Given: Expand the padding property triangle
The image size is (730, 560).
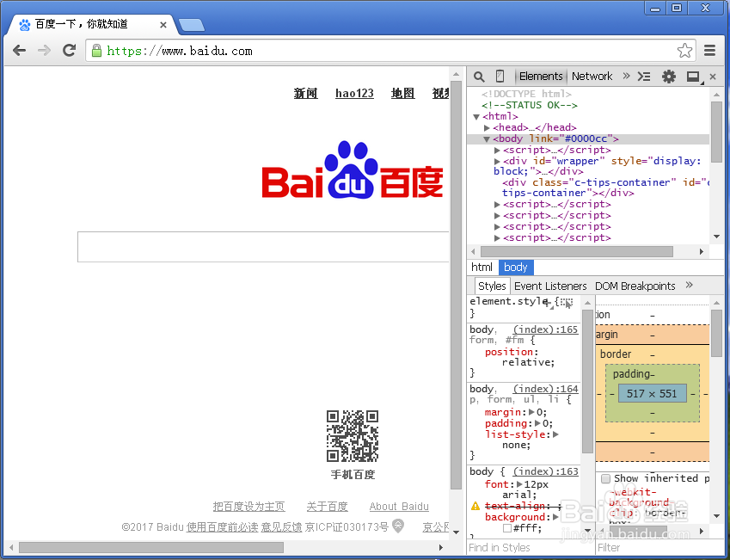Looking at the screenshot, I should point(537,423).
